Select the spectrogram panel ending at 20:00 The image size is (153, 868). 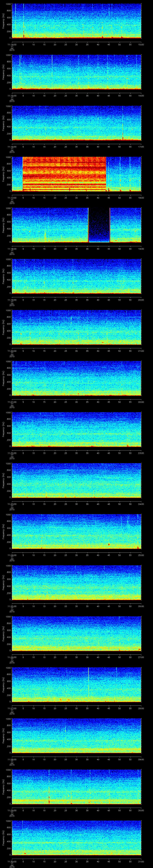coord(77,276)
